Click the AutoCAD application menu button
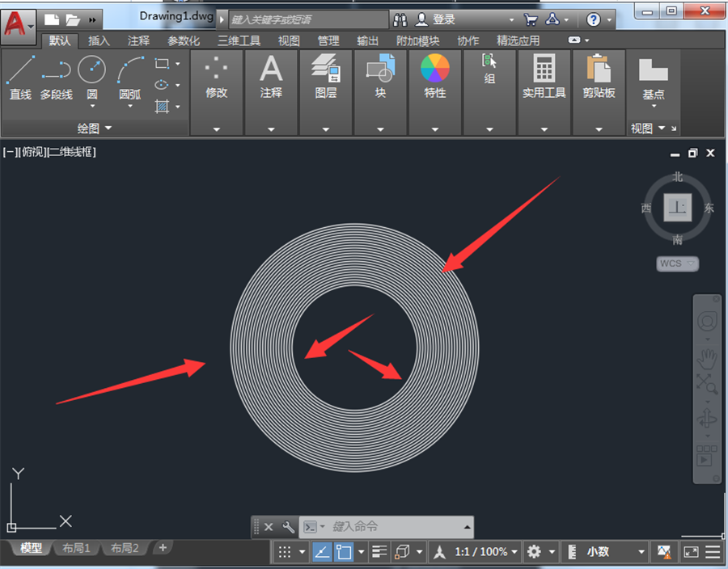Image resolution: width=728 pixels, height=569 pixels. (x=17, y=26)
